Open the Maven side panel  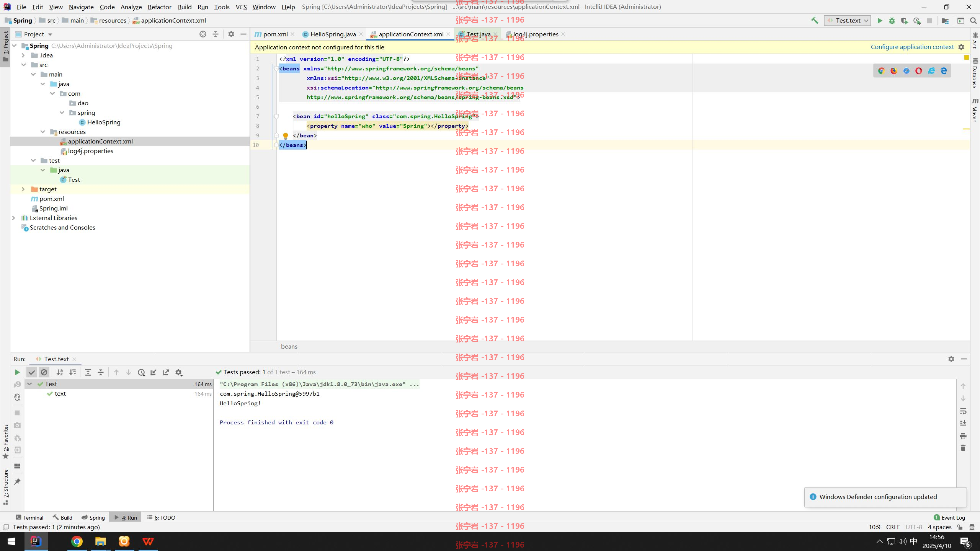[x=975, y=110]
